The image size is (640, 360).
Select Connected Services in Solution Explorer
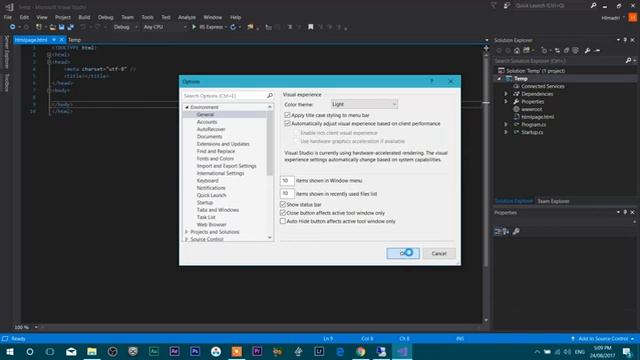point(542,86)
